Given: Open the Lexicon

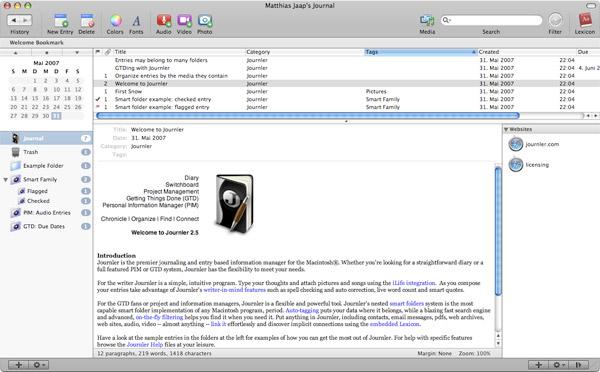Looking at the screenshot, I should pyautogui.click(x=585, y=20).
